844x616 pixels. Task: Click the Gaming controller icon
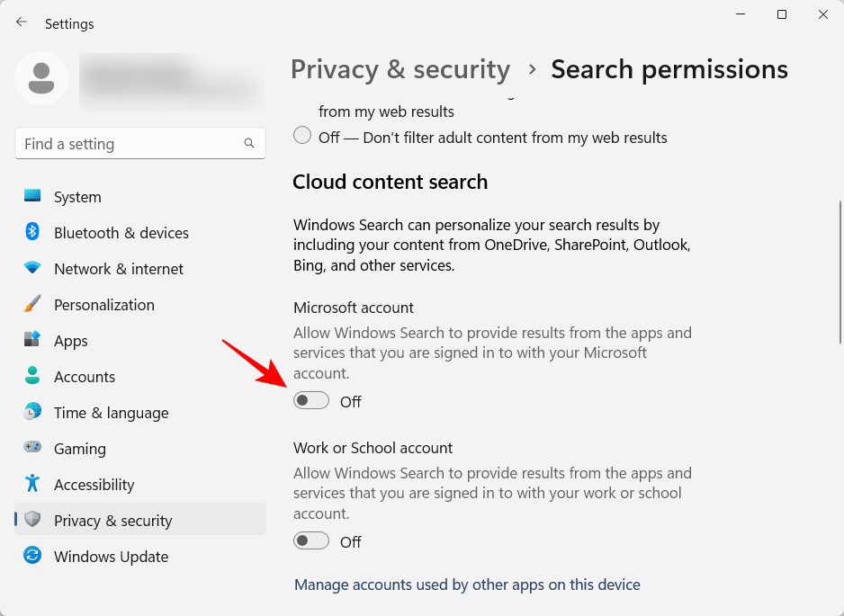pos(32,448)
